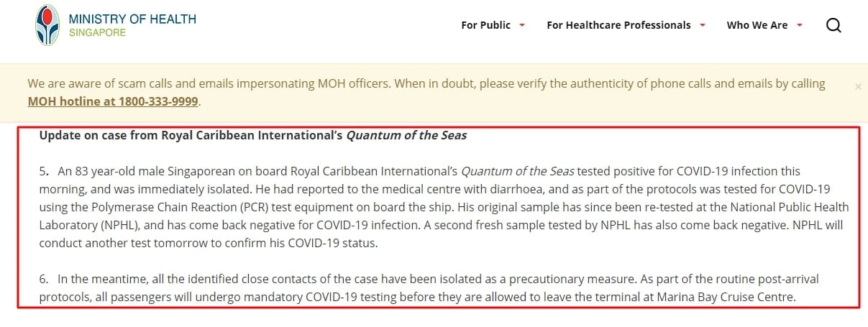Select the Who We Are menu label

[x=757, y=25]
